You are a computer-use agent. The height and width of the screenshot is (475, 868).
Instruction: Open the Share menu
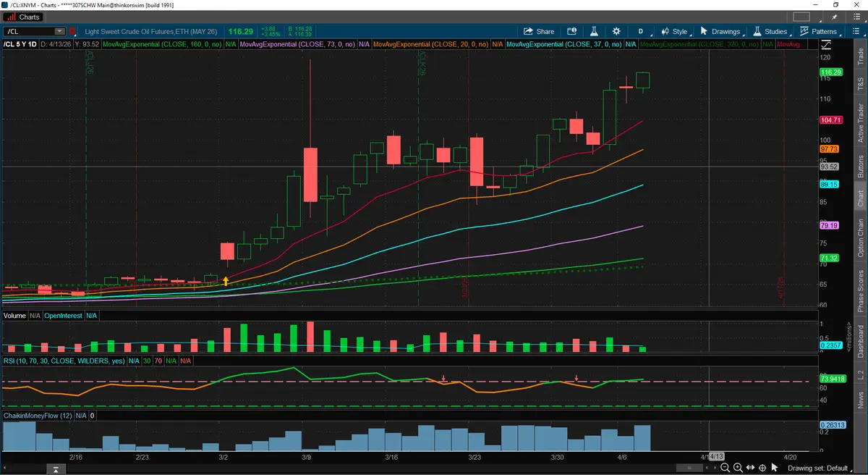coord(539,31)
